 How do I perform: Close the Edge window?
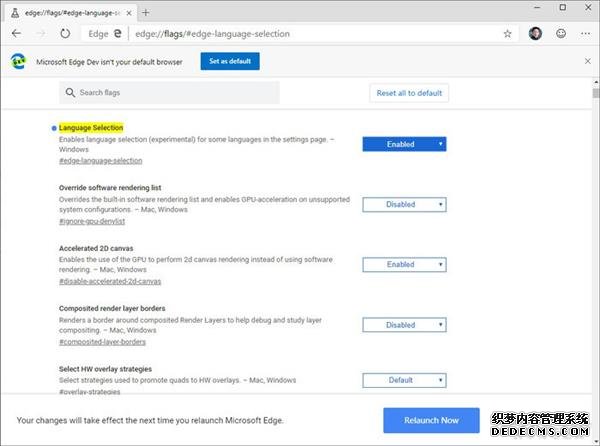coord(588,7)
